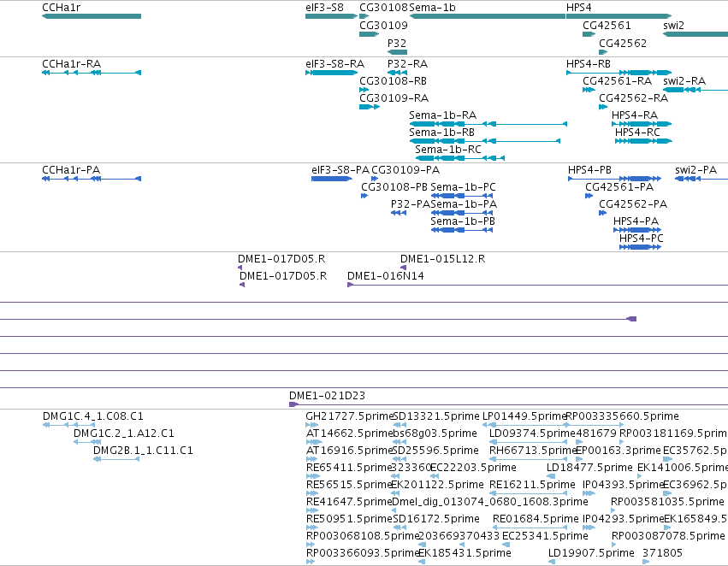Select AT16916.5prime EST label
This screenshot has height=566, width=728.
(x=349, y=451)
